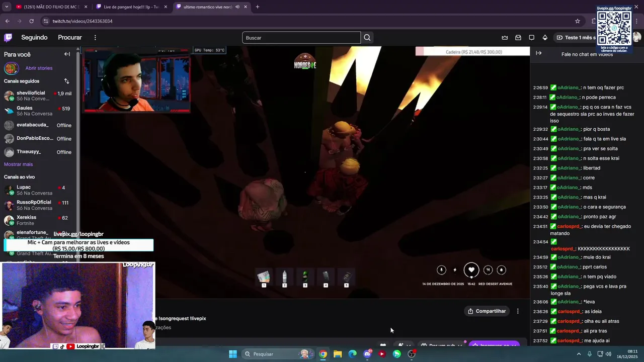The height and width of the screenshot is (362, 644).
Task: Open the user profile avatar menu
Action: (637, 38)
